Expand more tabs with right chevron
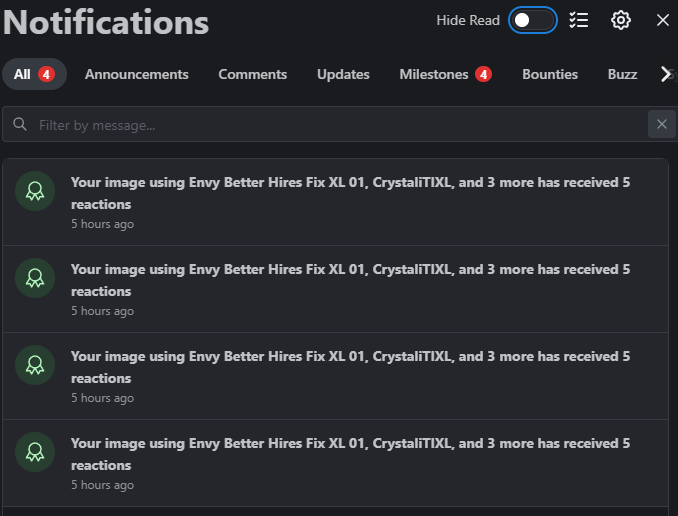The image size is (678, 516). click(x=666, y=74)
